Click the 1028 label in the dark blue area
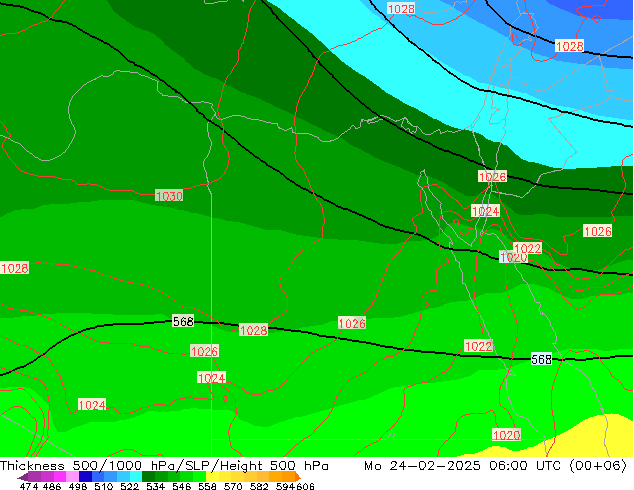Viewport: 634px width, 490px height. click(x=569, y=46)
